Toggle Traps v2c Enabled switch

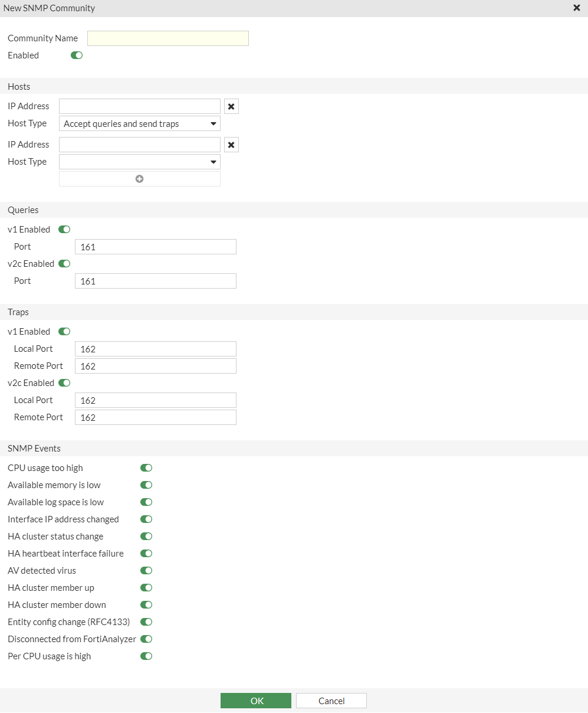coord(64,383)
